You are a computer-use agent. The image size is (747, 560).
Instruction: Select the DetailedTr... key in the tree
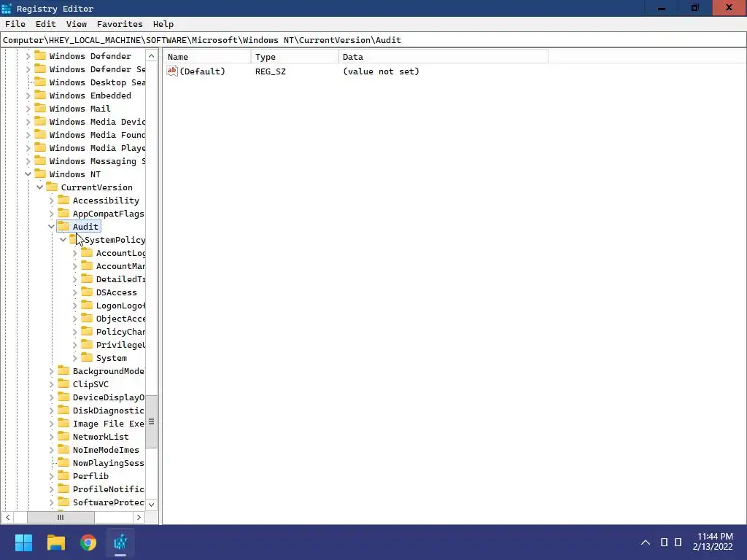120,279
